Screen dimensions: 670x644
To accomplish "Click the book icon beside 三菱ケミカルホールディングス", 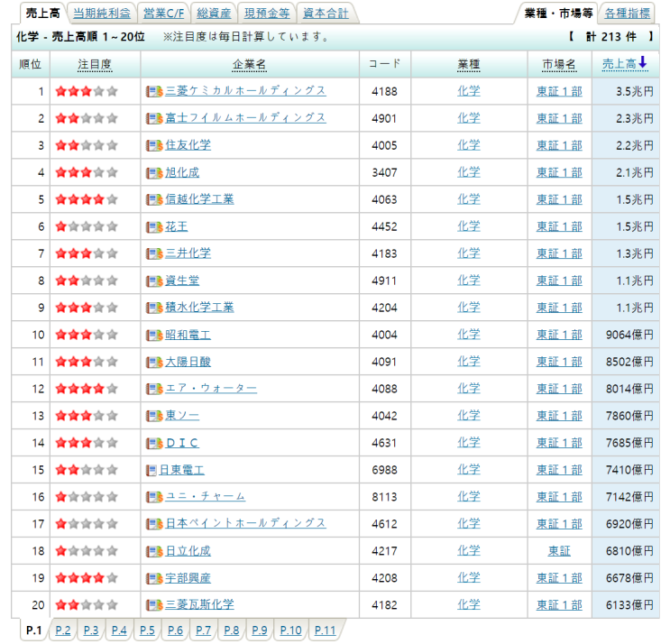I will coord(154,91).
